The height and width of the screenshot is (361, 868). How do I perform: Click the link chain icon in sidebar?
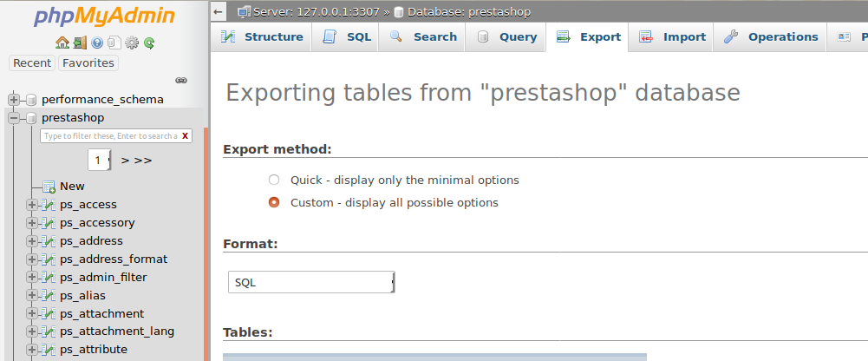pyautogui.click(x=181, y=81)
